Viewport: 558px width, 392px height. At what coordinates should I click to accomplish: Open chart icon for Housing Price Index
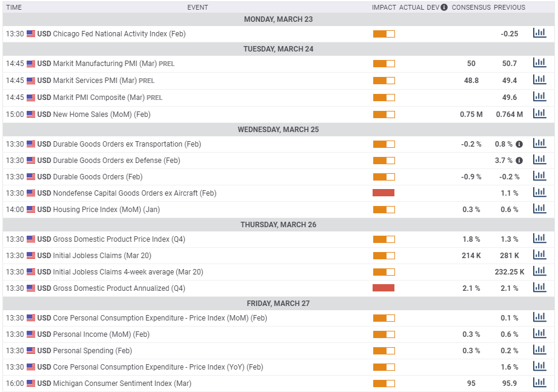[539, 209]
